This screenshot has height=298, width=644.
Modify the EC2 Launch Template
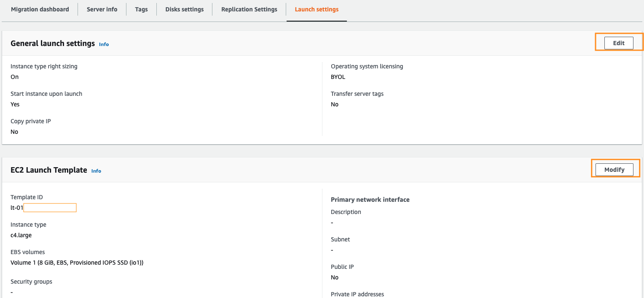point(614,170)
